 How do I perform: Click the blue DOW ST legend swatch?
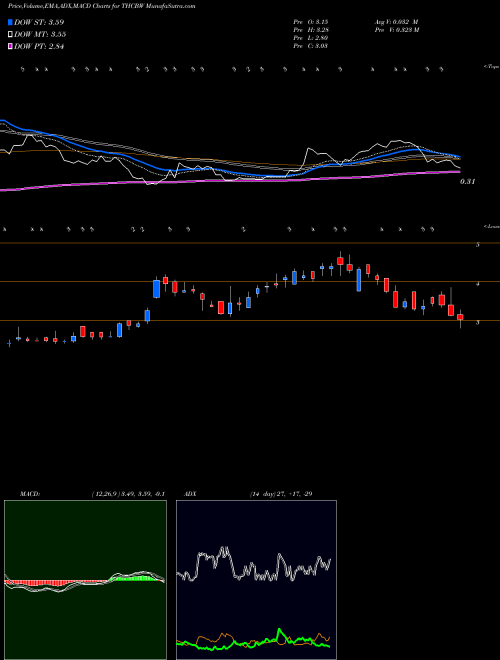(10, 22)
